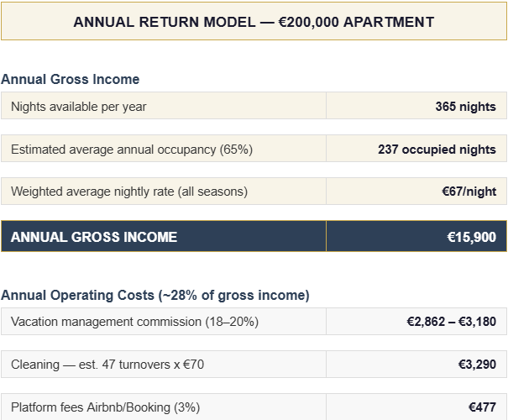Image resolution: width=508 pixels, height=420 pixels.
Task: Select the 237 occupied nights value
Action: coord(437,150)
